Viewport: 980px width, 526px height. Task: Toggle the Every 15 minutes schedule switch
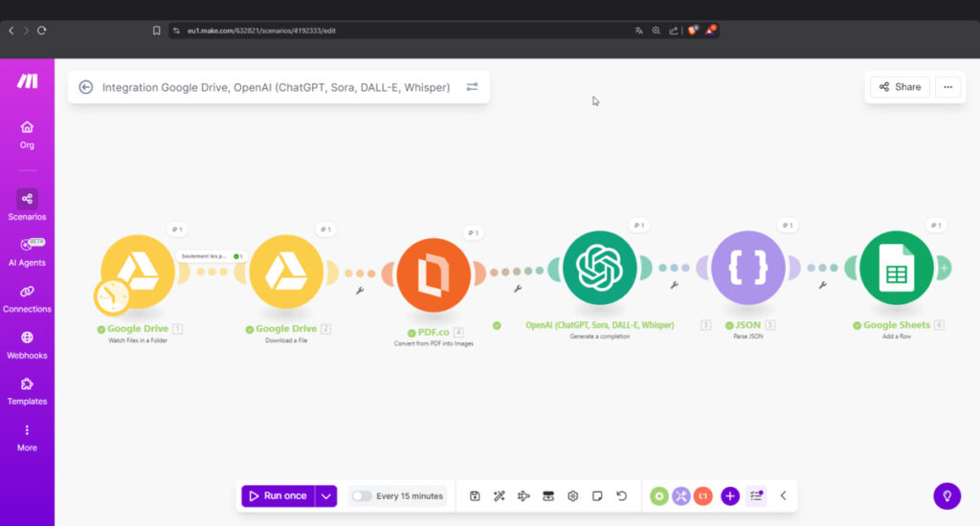coord(362,495)
